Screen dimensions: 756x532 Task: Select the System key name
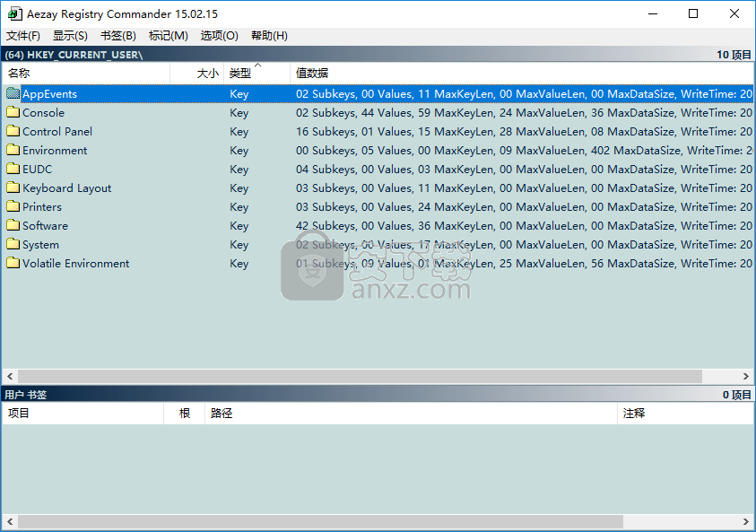[40, 245]
